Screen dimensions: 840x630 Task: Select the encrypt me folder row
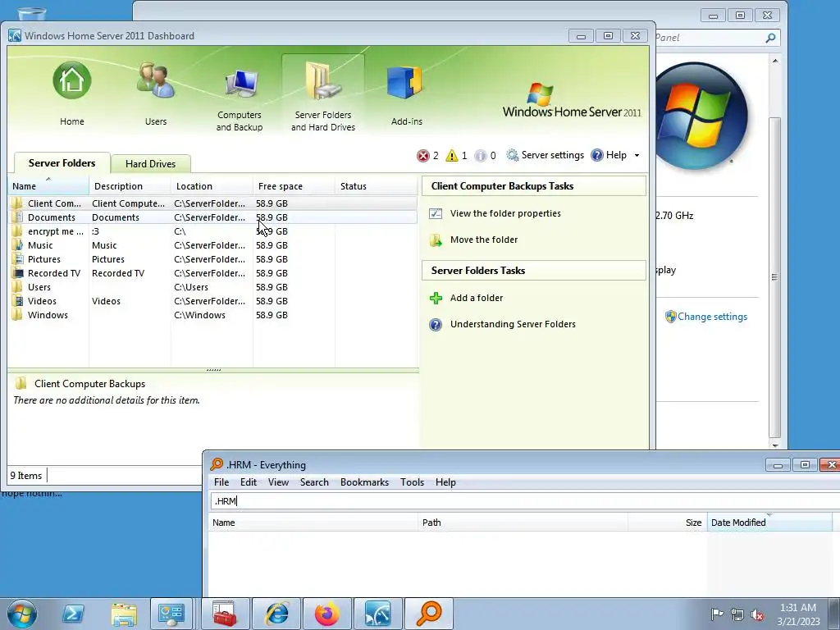212,231
